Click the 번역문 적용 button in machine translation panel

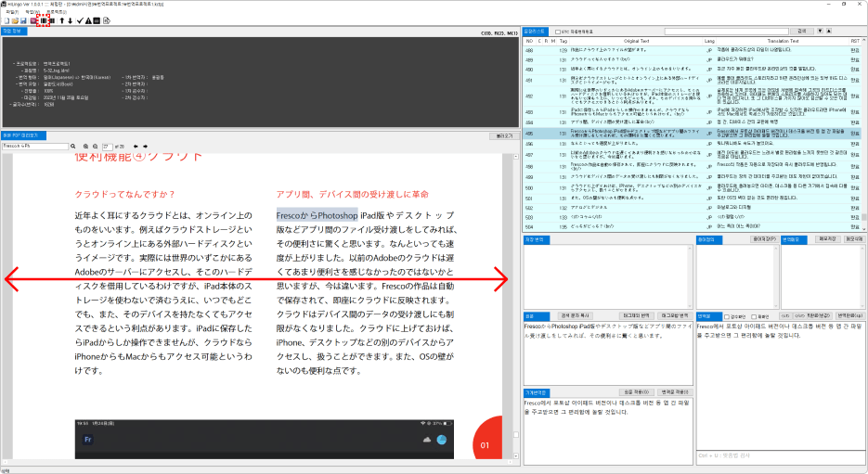coord(675,392)
